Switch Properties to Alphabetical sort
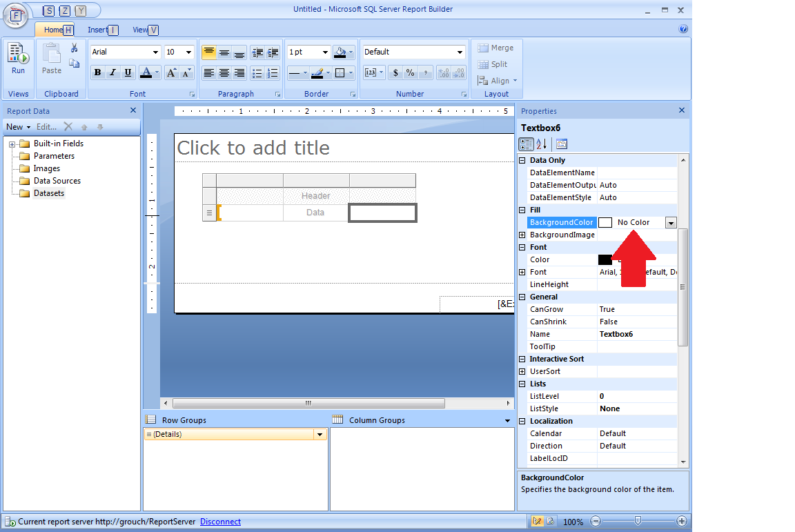 pyautogui.click(x=542, y=144)
